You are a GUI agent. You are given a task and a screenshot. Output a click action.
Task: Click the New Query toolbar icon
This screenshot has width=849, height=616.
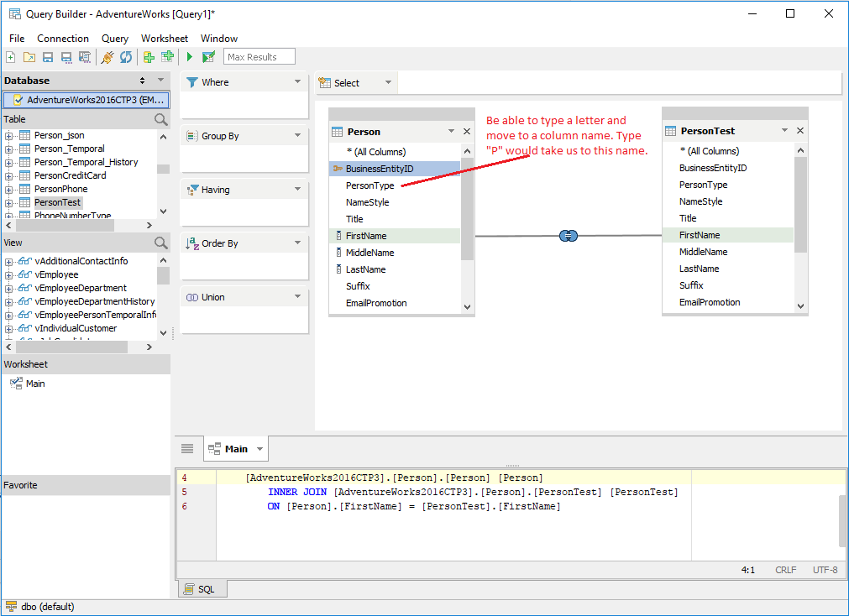[x=11, y=57]
